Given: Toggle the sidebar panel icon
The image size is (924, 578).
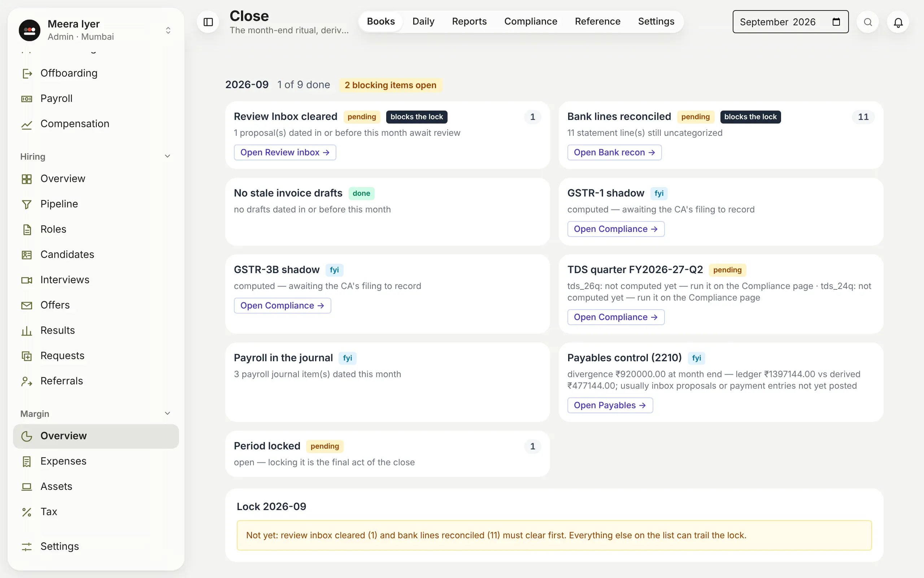Looking at the screenshot, I should tap(208, 22).
